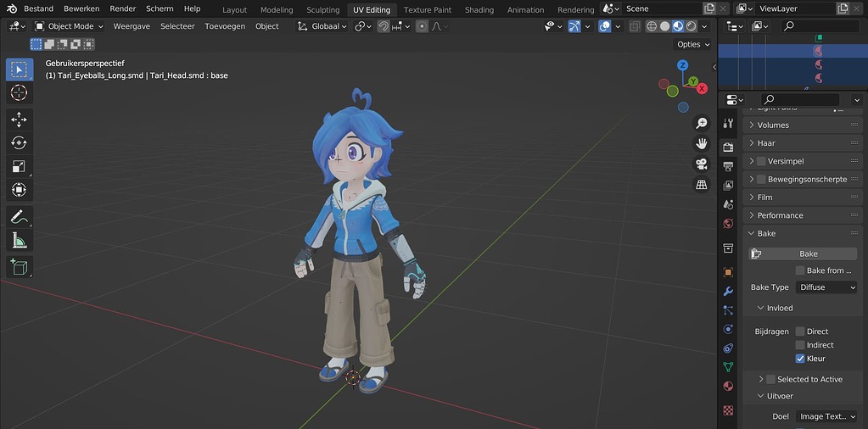Image resolution: width=868 pixels, height=429 pixels.
Task: Open the World properties tab
Action: 729,223
